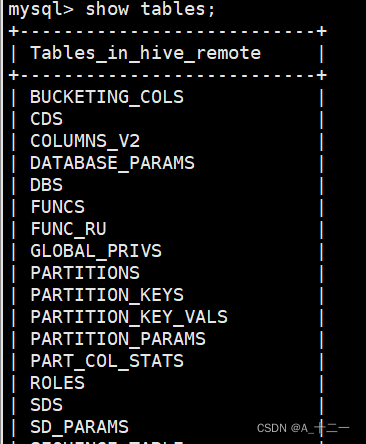
Task: Click the PARTITION_KEY_VALS table name
Action: pos(129,317)
